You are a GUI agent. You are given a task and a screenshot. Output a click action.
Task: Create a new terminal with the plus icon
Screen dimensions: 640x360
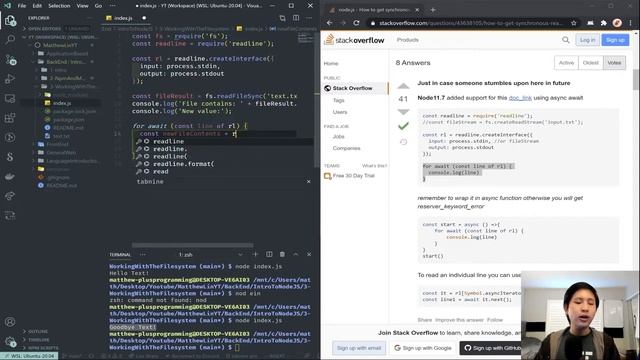pyautogui.click(x=256, y=254)
